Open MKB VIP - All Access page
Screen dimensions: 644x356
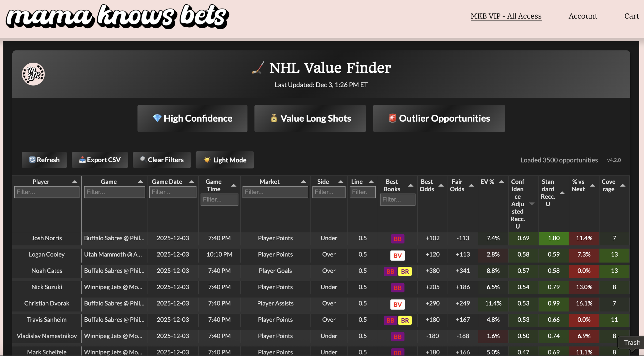(506, 16)
